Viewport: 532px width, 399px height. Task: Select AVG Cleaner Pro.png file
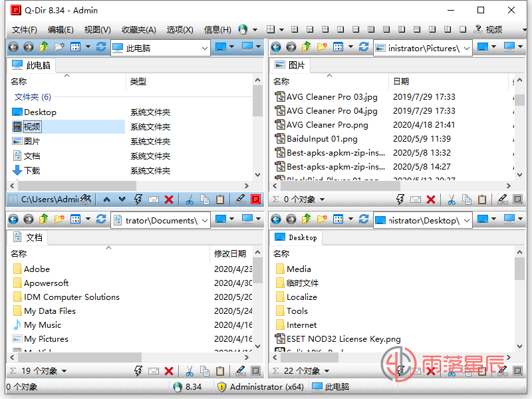coord(321,125)
